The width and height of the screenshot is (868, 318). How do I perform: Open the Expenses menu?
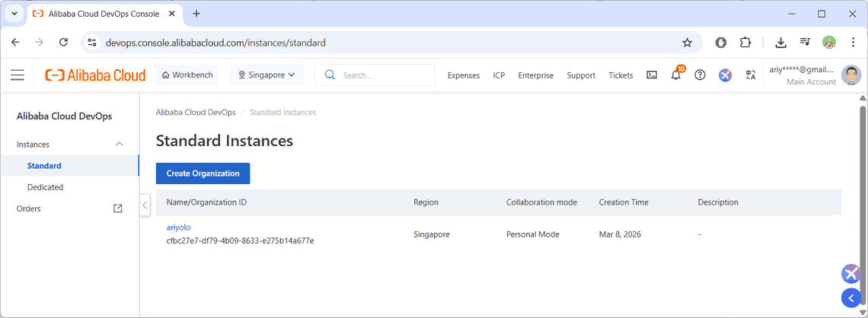(x=463, y=75)
